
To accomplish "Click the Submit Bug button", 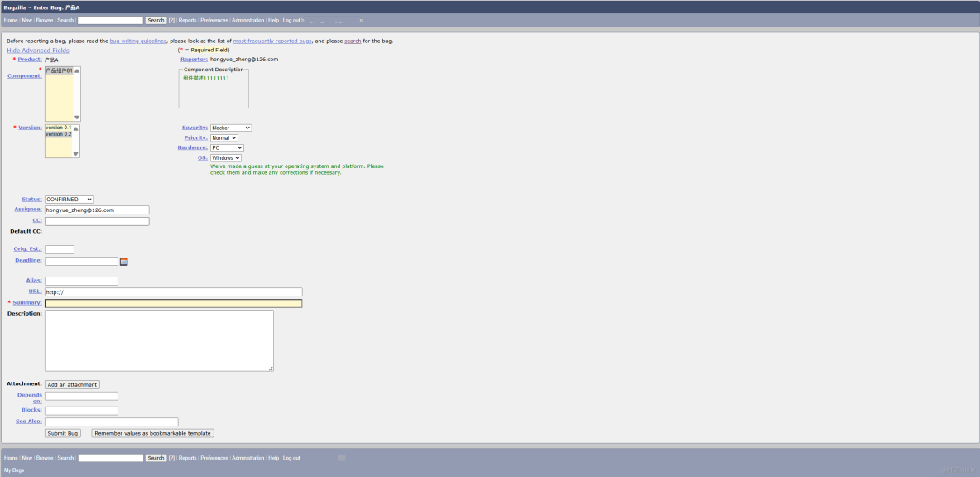I will (x=63, y=433).
